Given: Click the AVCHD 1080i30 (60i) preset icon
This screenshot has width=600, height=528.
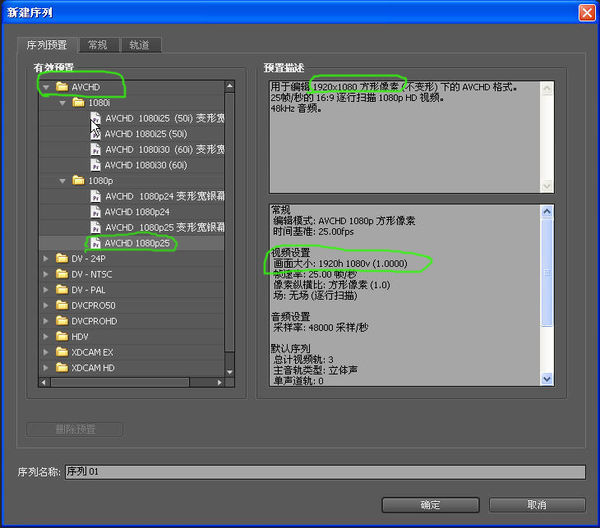Looking at the screenshot, I should coord(95,165).
